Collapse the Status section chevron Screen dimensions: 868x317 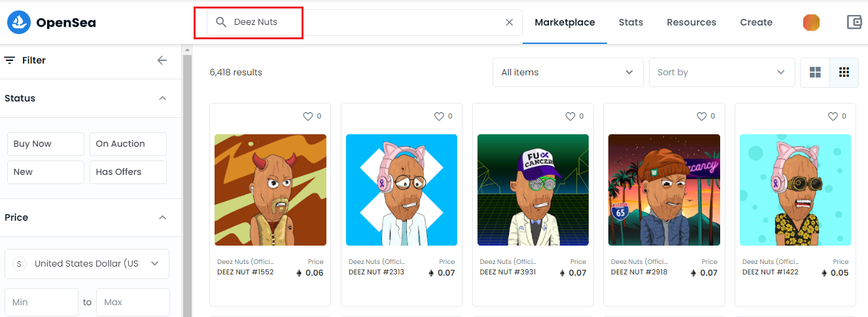point(163,98)
